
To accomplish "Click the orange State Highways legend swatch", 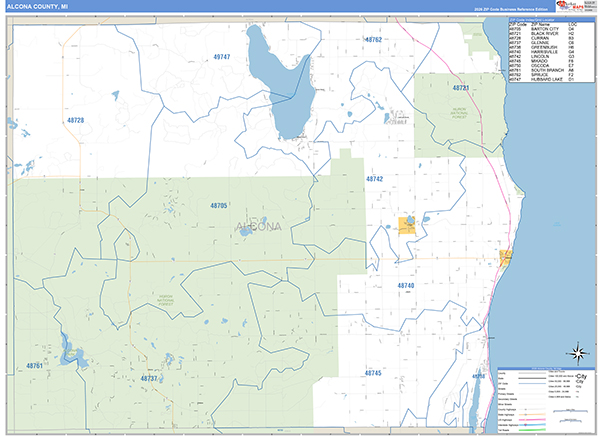I will tap(532, 415).
